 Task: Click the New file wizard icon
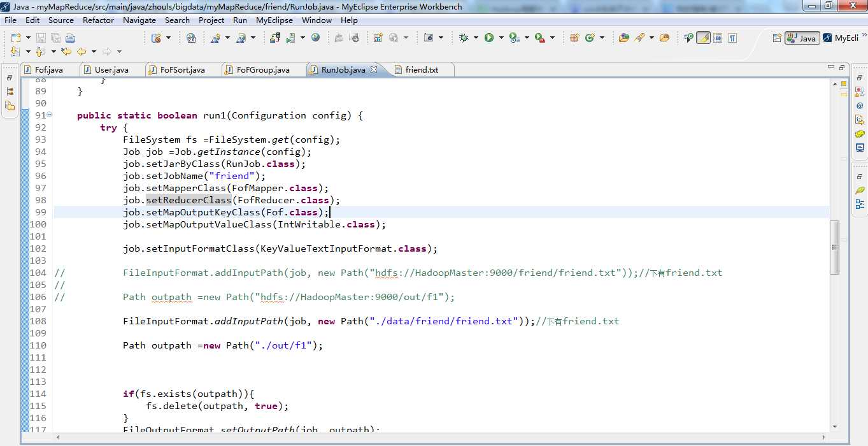[x=15, y=38]
